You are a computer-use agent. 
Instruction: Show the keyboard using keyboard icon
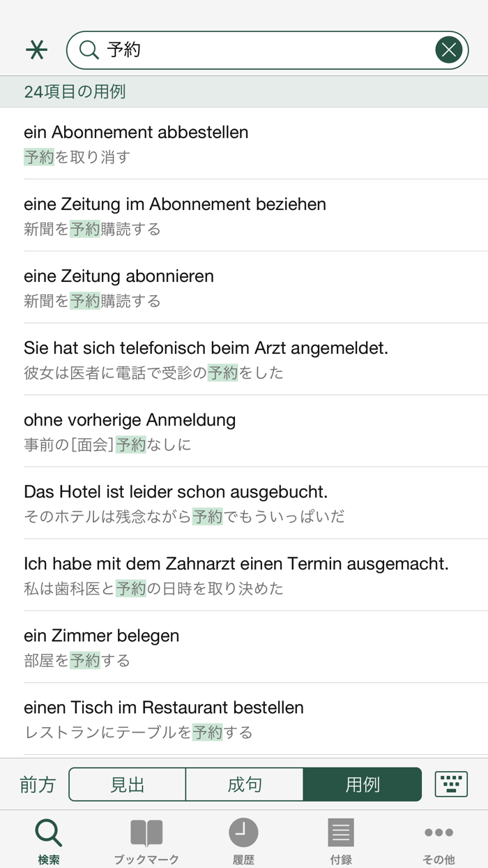[x=451, y=784]
